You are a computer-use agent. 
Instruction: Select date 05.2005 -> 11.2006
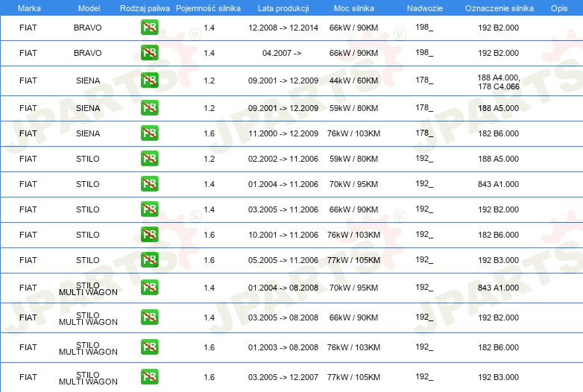tap(283, 260)
